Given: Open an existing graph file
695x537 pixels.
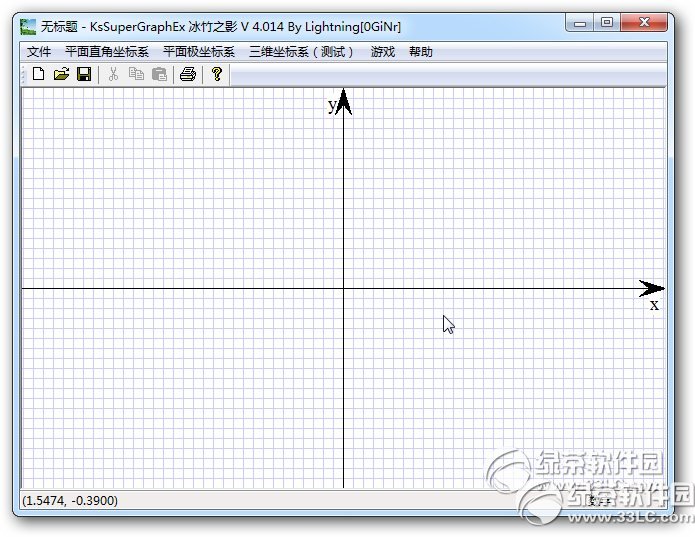Looking at the screenshot, I should click(61, 74).
